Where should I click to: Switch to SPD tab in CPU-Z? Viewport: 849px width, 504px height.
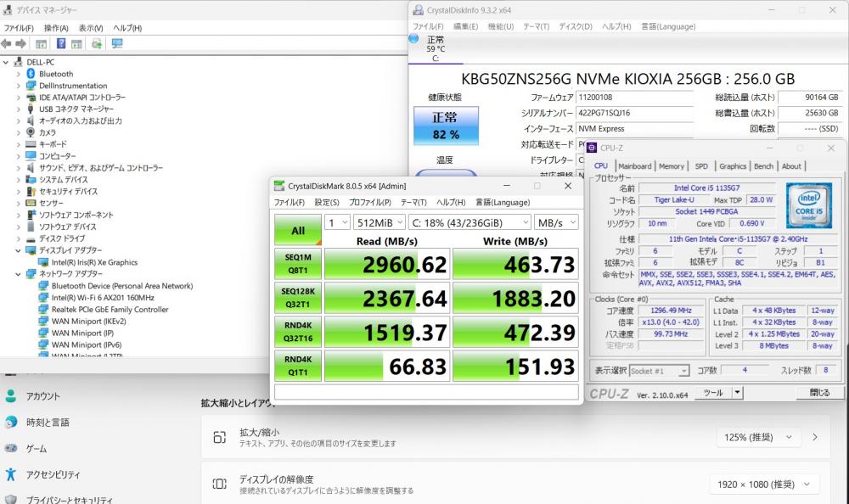[x=701, y=166]
